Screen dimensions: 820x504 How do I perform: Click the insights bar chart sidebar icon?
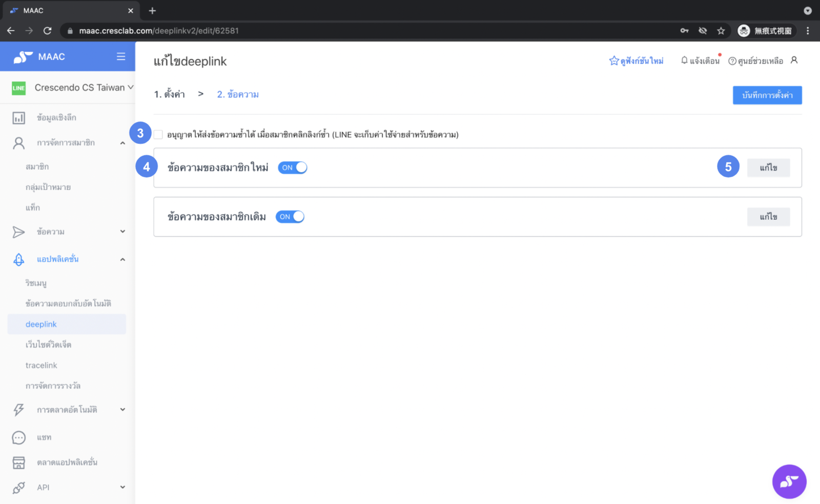coord(19,118)
